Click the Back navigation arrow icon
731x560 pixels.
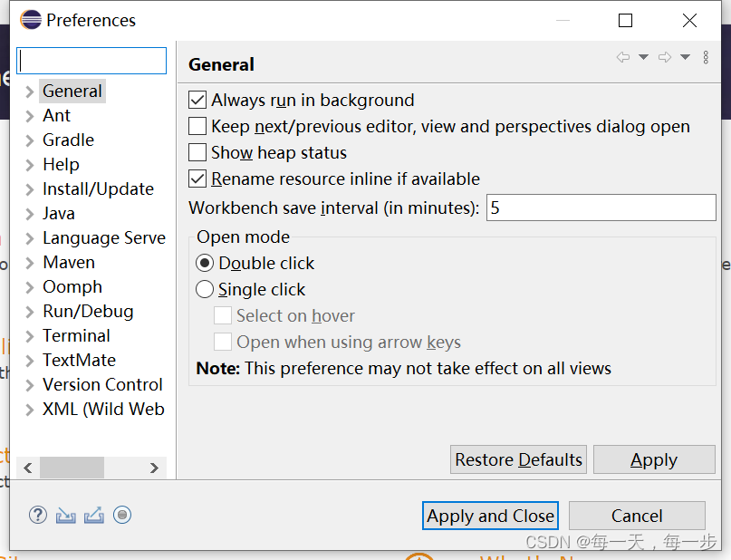point(622,57)
